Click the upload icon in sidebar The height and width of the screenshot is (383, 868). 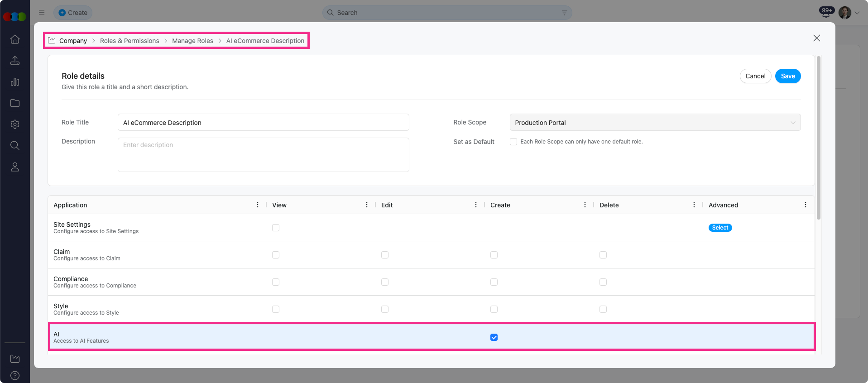click(15, 61)
